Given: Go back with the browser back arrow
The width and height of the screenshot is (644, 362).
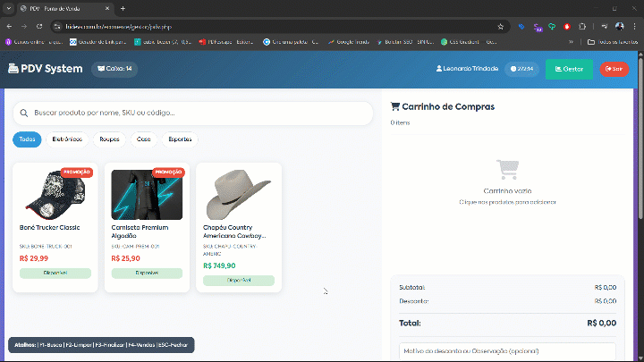Looking at the screenshot, I should pyautogui.click(x=10, y=27).
